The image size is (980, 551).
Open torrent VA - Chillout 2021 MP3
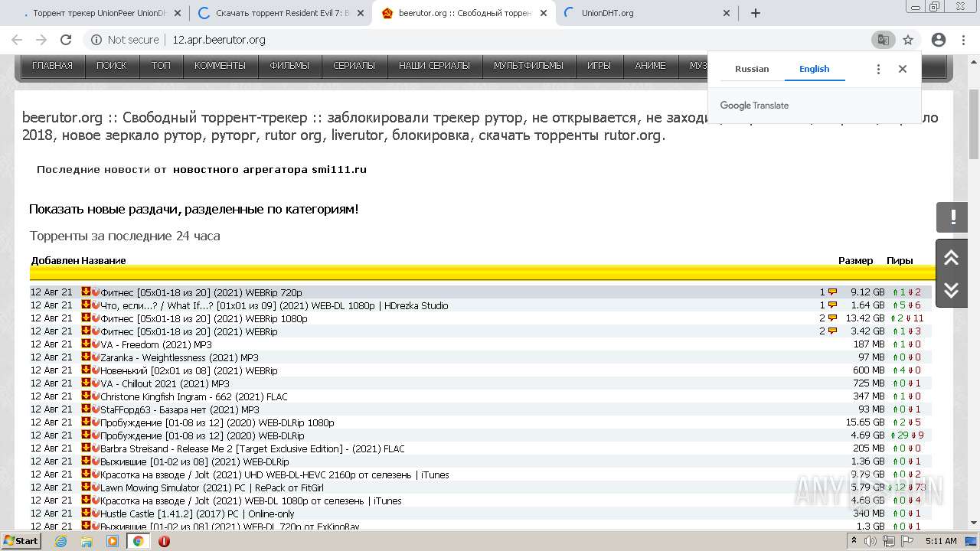165,383
